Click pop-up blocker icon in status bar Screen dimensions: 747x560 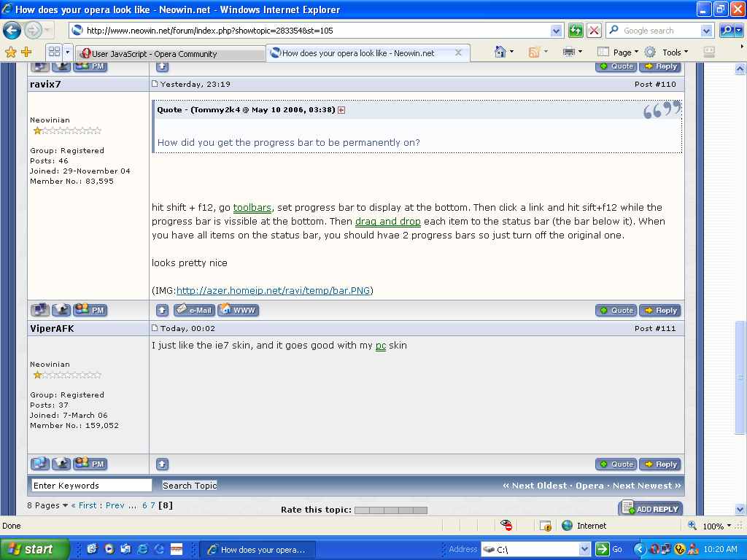[506, 525]
